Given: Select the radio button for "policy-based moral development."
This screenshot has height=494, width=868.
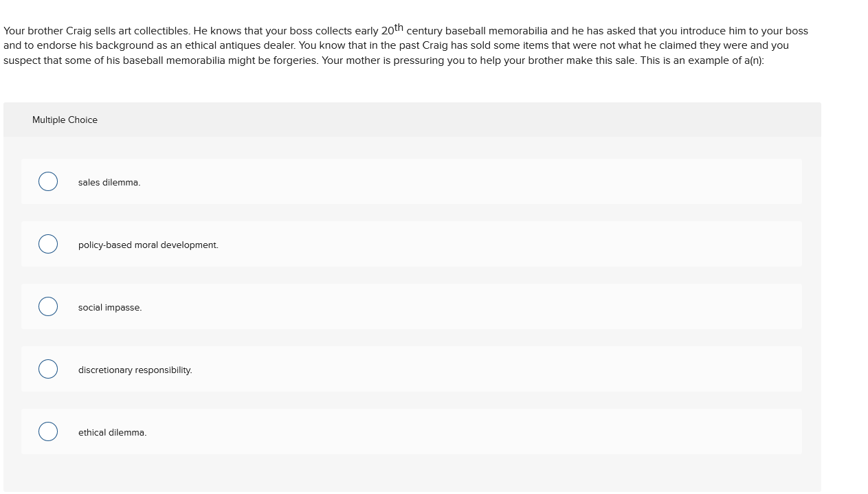Looking at the screenshot, I should tap(48, 244).
